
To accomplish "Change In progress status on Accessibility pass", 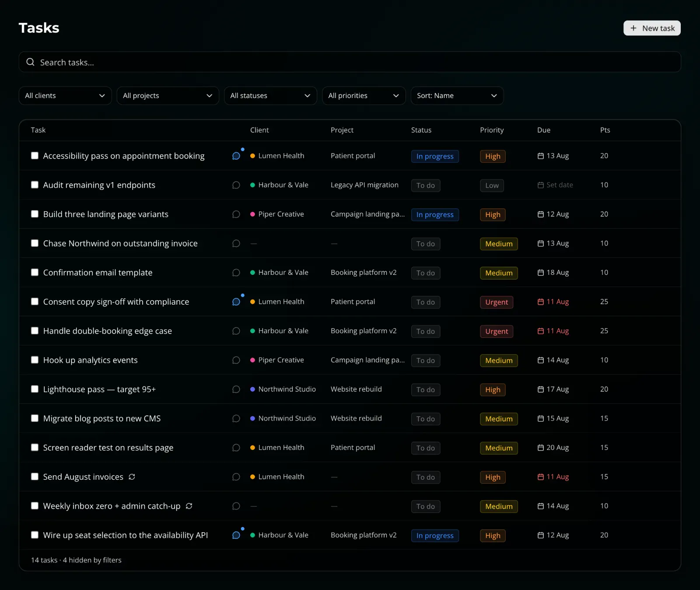I will point(435,156).
